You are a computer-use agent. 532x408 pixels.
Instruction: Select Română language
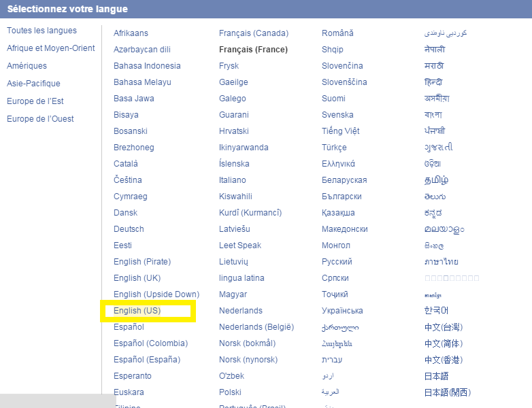(337, 33)
